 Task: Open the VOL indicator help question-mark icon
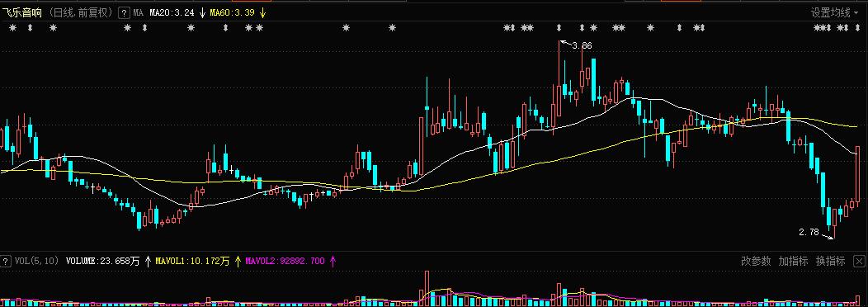(x=6, y=261)
